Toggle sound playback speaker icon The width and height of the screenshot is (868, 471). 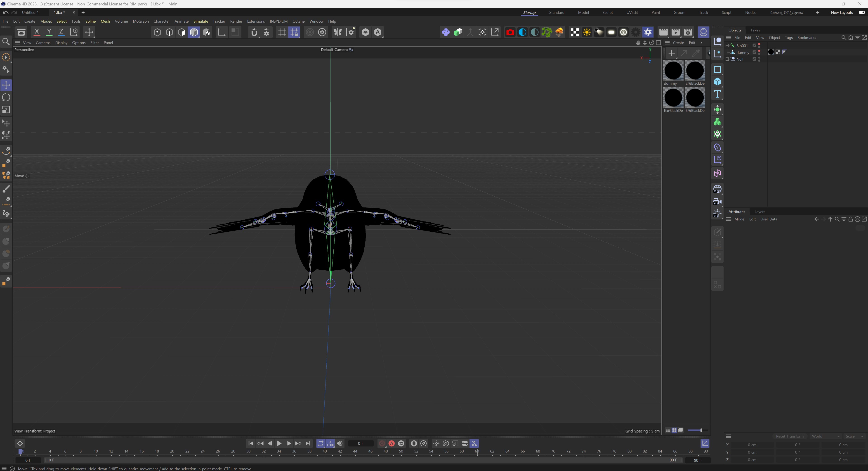click(340, 443)
